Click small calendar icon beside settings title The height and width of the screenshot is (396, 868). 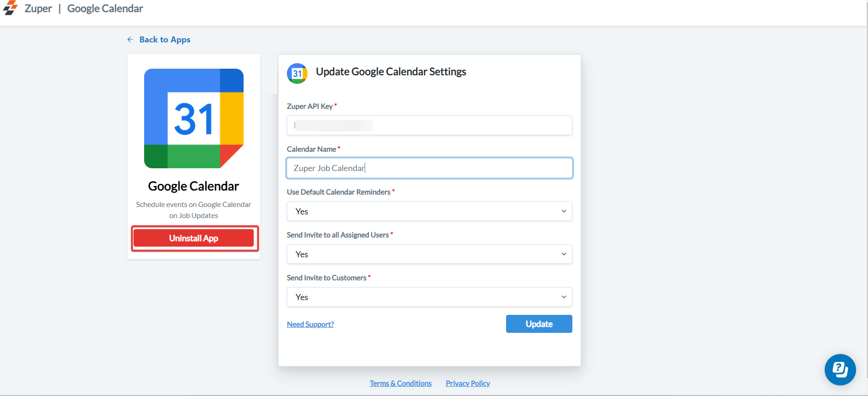[297, 73]
